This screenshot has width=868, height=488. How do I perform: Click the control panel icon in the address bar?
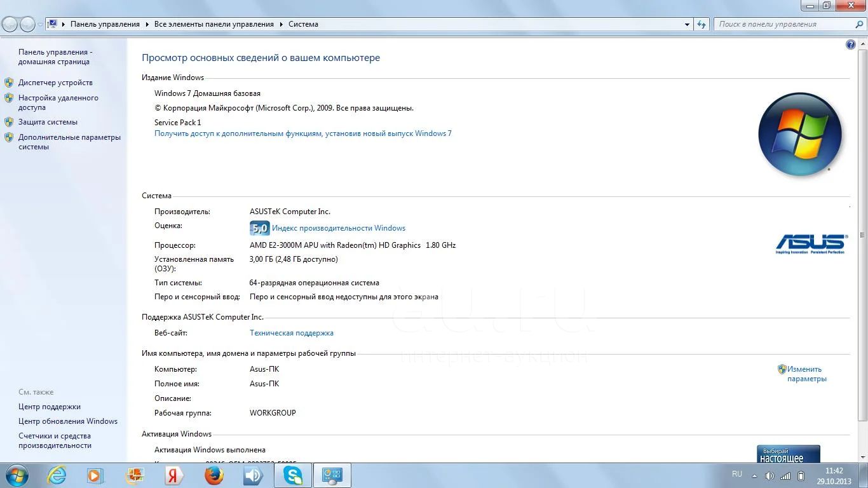pos(53,24)
